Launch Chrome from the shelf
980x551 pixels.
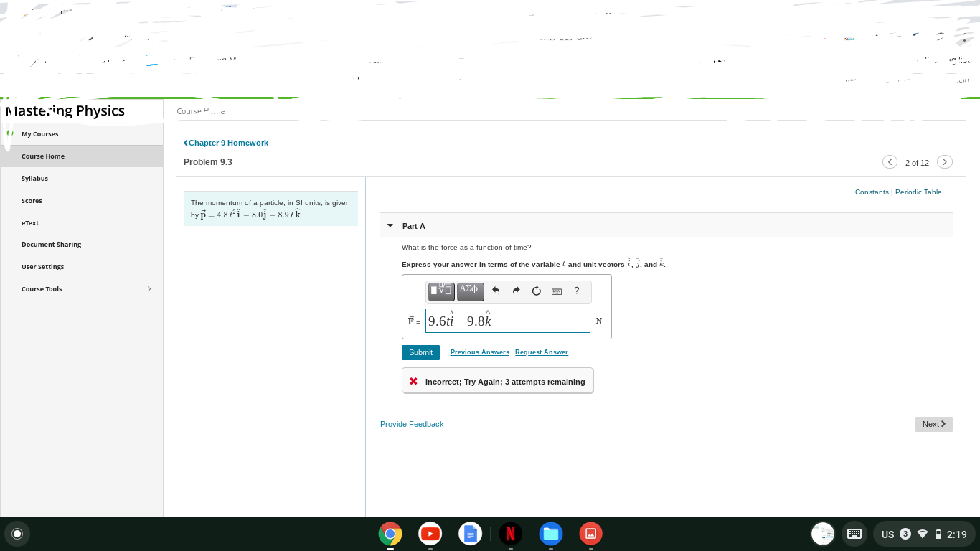tap(390, 533)
